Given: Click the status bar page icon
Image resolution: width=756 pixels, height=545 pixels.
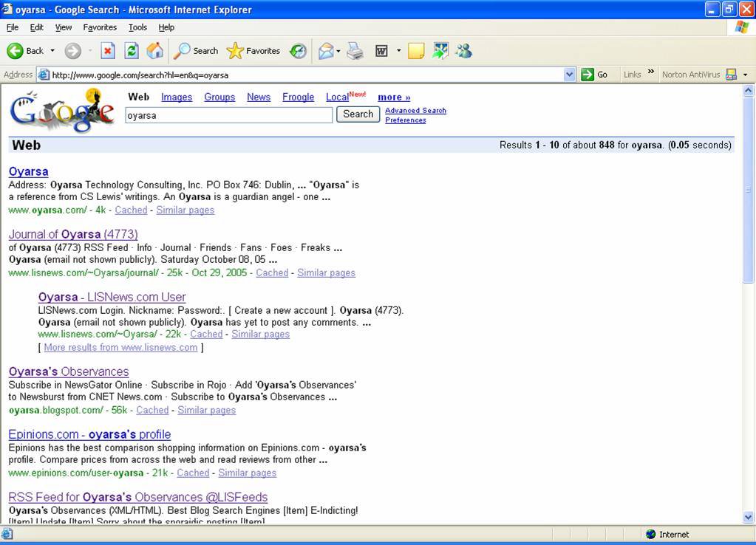Looking at the screenshot, I should [x=7, y=534].
